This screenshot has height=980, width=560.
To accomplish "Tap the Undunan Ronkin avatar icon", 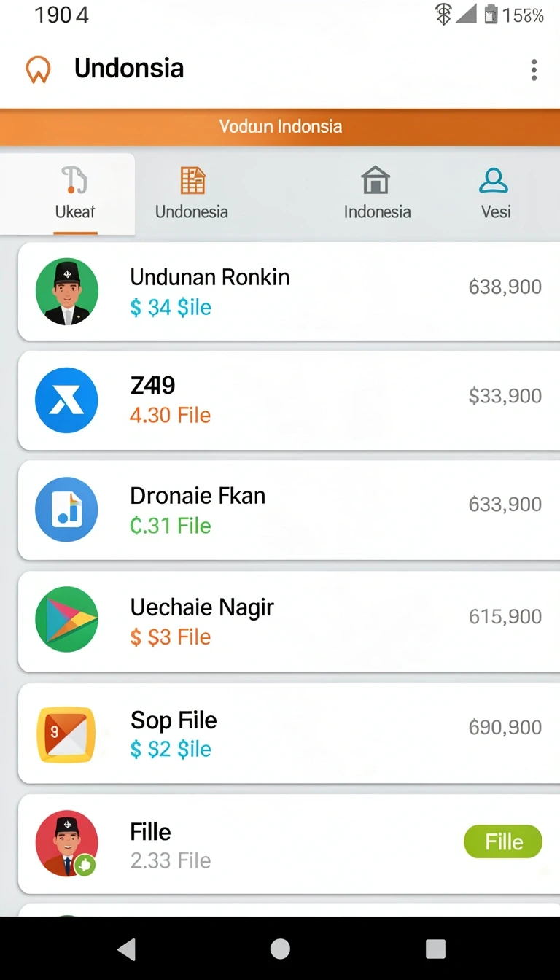I will click(x=66, y=292).
